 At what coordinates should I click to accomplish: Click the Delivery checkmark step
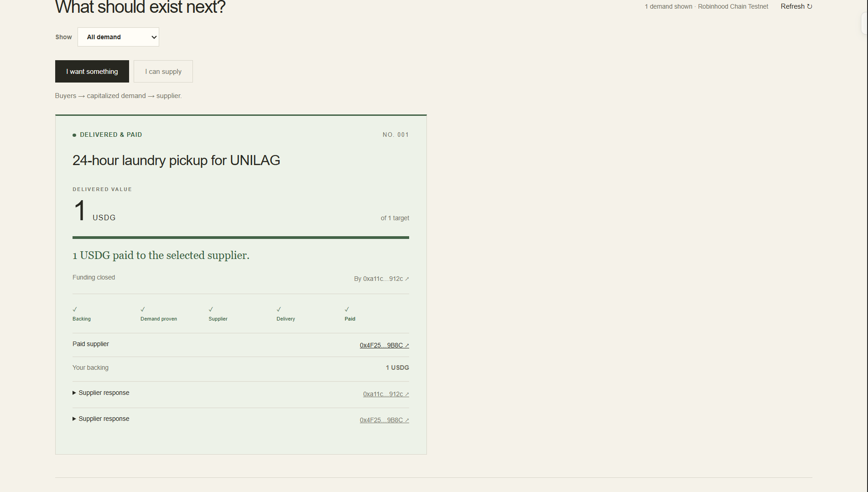click(x=286, y=314)
